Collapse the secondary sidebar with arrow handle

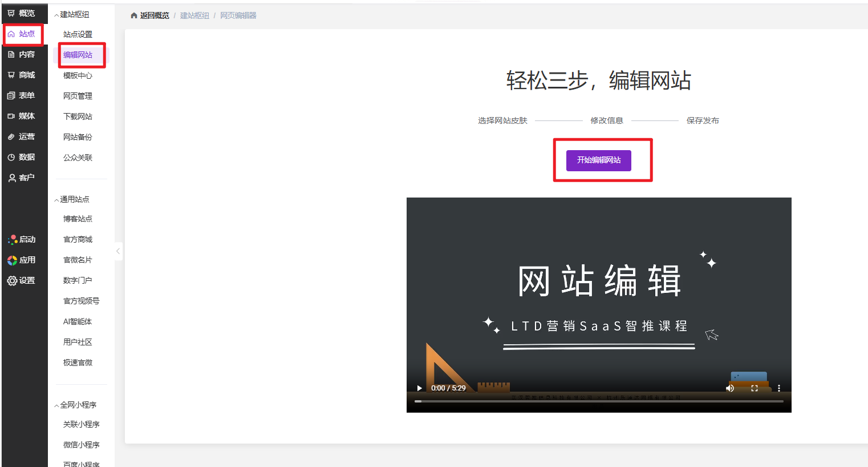pos(118,251)
